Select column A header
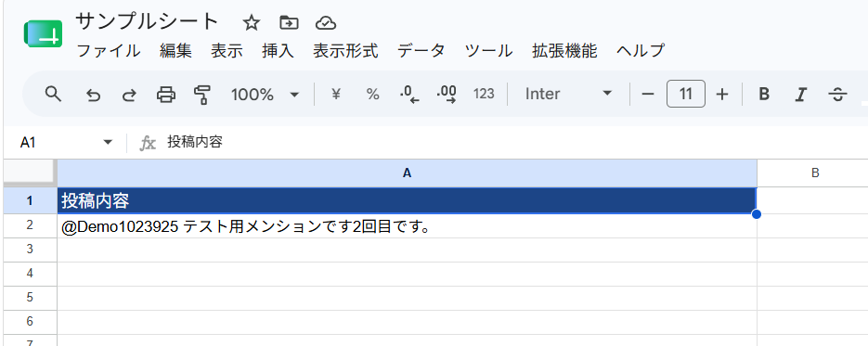The image size is (868, 346). point(407,173)
